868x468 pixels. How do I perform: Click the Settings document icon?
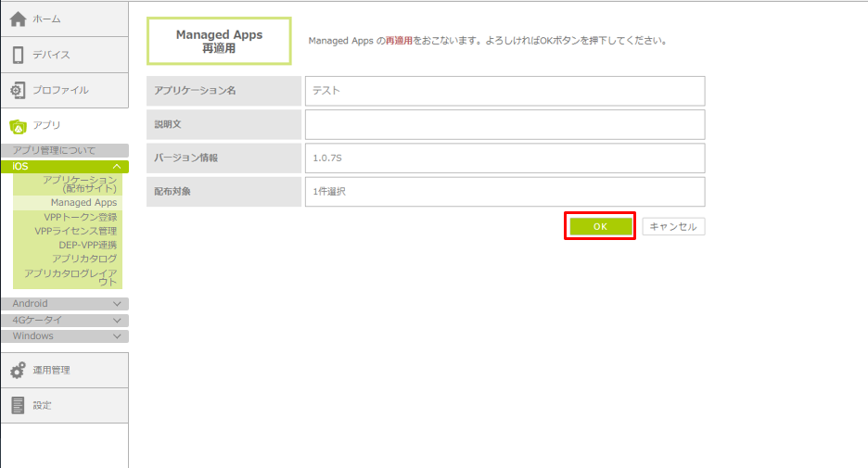click(x=18, y=405)
